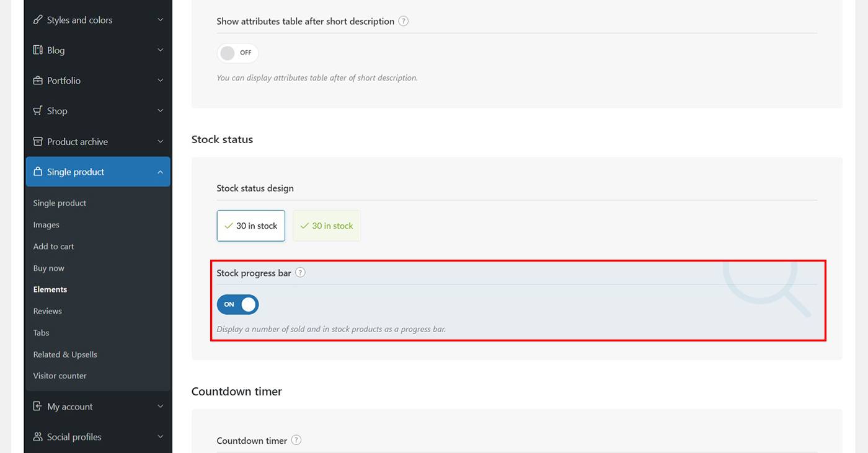Open Related & Upsells settings
Screen dimensions: 868x453
pos(65,354)
